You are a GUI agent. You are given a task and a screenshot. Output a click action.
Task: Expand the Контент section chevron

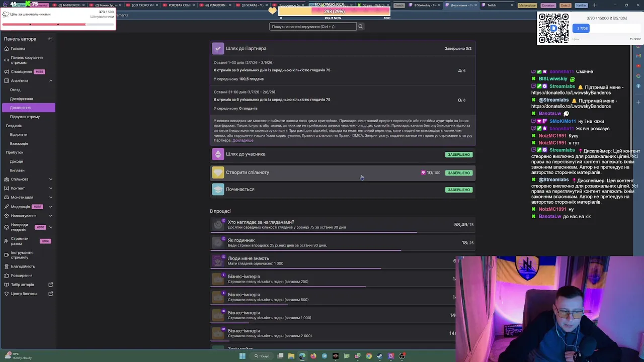[x=50, y=188]
